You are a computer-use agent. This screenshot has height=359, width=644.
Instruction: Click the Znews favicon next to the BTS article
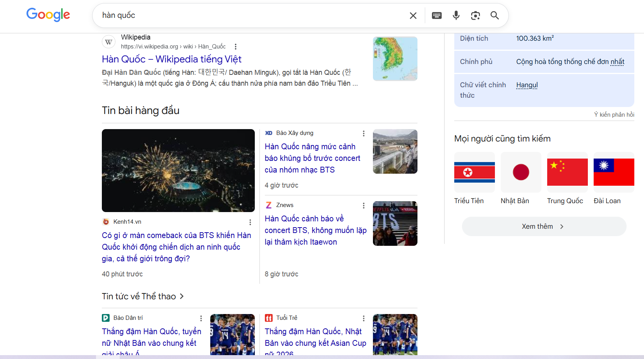click(269, 205)
